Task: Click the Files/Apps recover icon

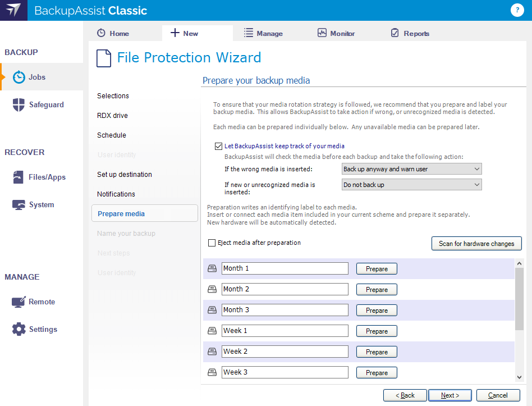Action: pos(19,177)
